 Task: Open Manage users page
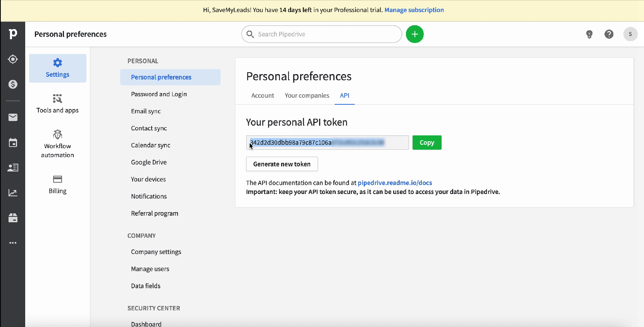pyautogui.click(x=150, y=269)
